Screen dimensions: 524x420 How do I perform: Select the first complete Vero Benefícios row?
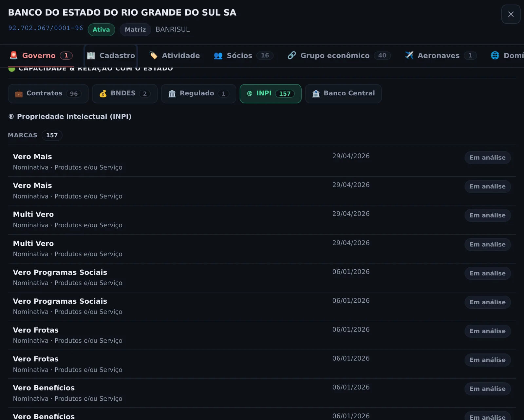coord(262,393)
